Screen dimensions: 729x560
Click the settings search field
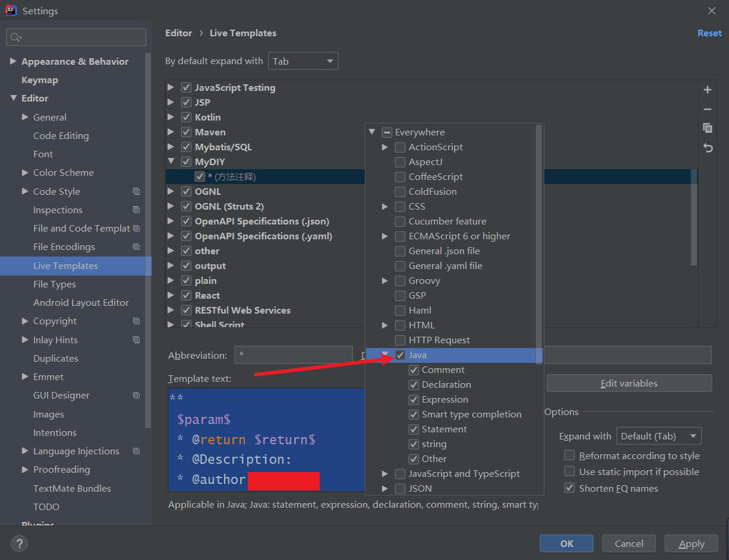pos(76,37)
